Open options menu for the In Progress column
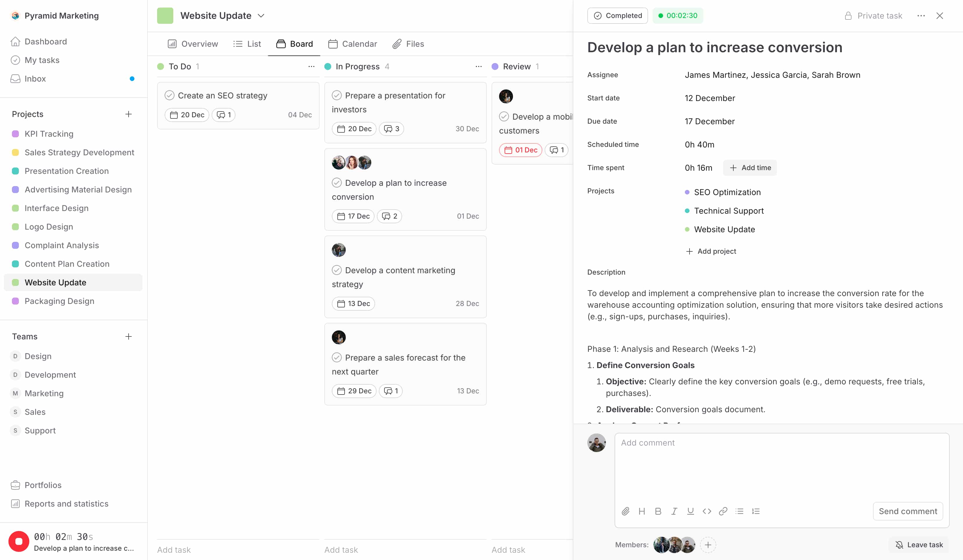Image resolution: width=963 pixels, height=560 pixels. (x=478, y=66)
